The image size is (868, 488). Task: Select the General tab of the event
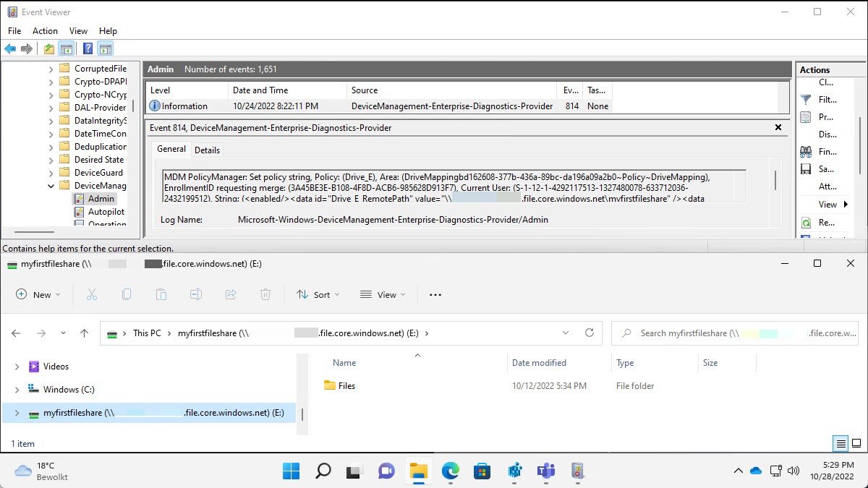point(171,149)
